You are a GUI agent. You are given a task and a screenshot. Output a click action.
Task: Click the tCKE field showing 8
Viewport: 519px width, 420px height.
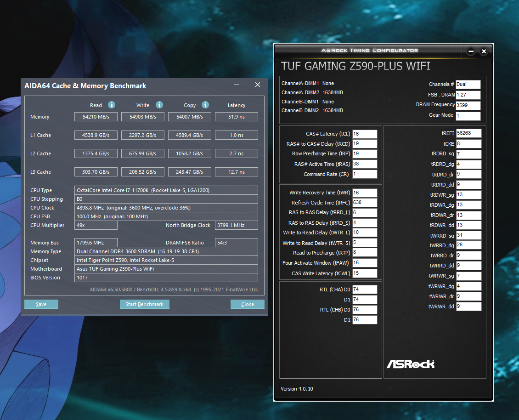coord(468,144)
